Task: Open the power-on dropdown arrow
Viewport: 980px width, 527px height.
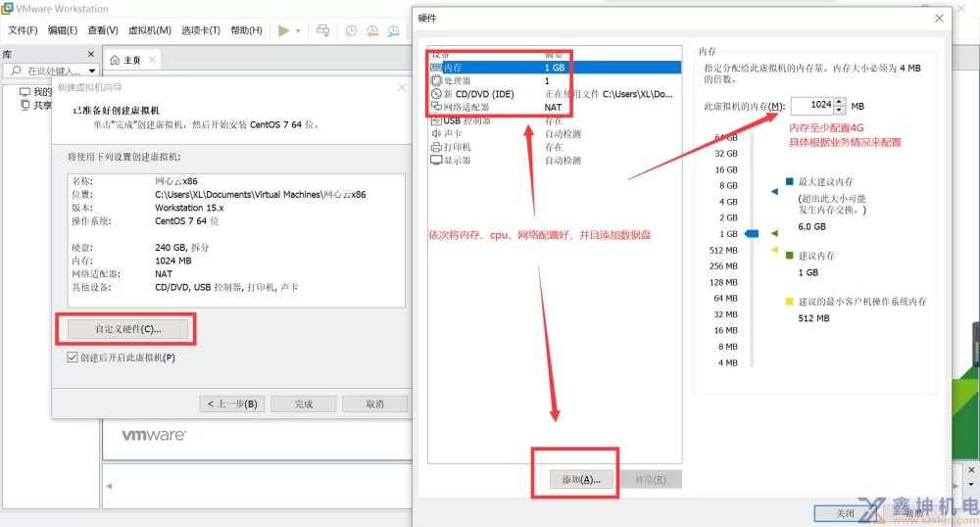Action: click(x=298, y=30)
